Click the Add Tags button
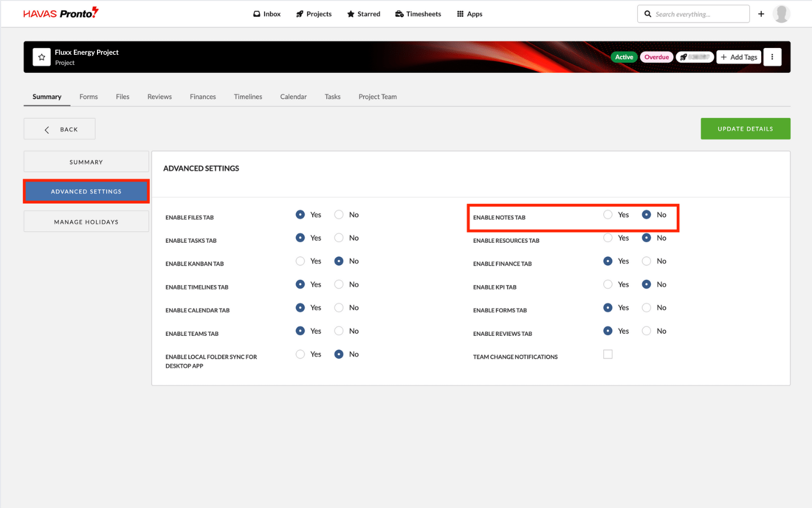812x508 pixels. pos(739,57)
